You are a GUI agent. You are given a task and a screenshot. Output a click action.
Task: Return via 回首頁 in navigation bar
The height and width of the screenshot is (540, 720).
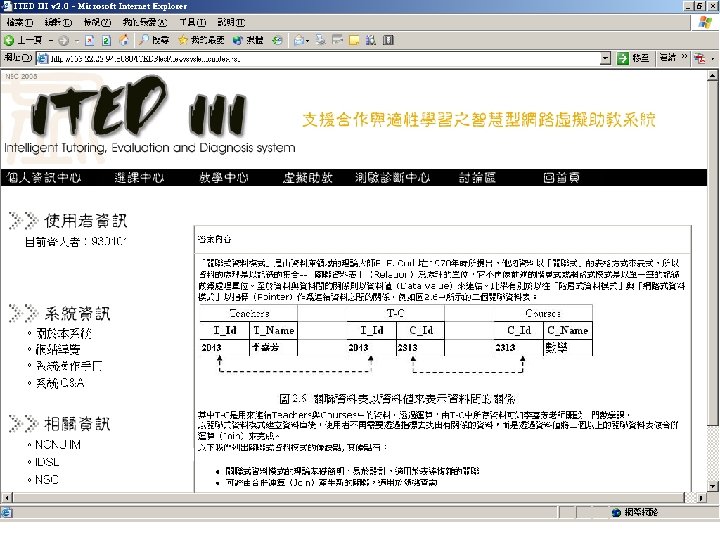coord(562,178)
